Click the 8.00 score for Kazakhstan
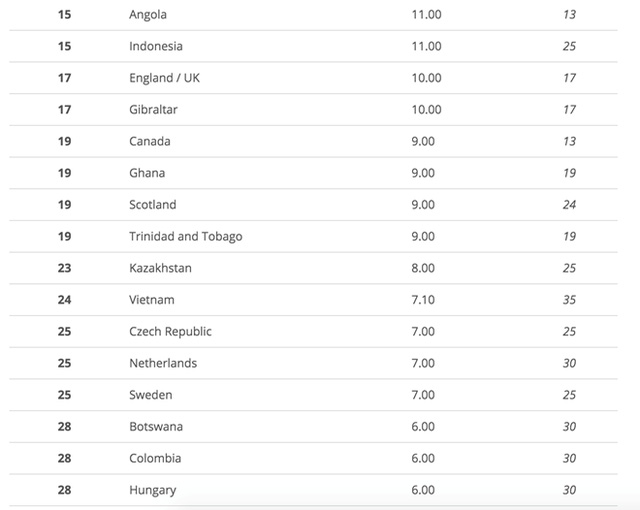Viewport: 640px width, 510px height. click(x=423, y=268)
